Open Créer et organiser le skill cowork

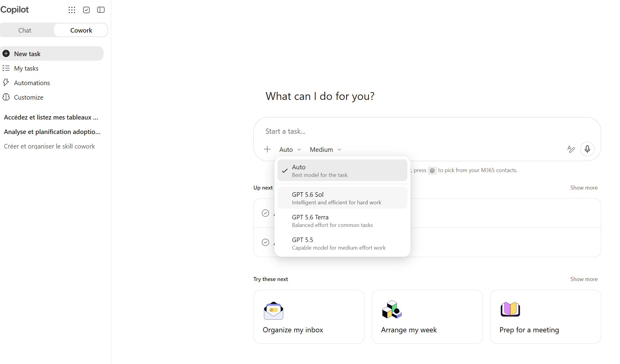pos(50,146)
